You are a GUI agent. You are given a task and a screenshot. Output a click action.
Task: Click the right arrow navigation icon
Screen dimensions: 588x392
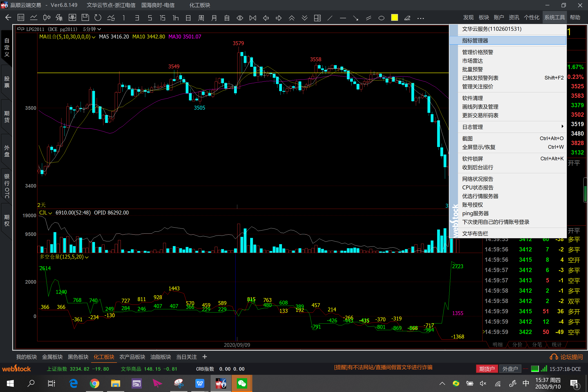coord(279,18)
